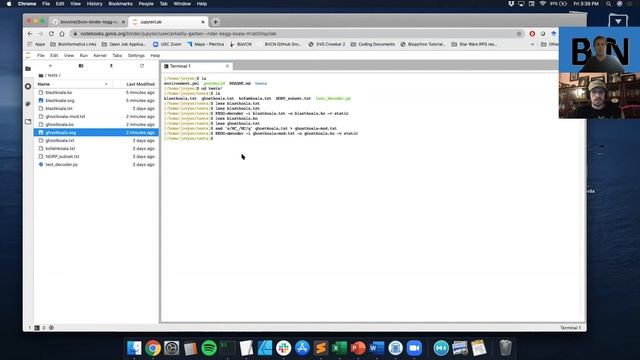Open Spotify from the dock

[x=209, y=348]
